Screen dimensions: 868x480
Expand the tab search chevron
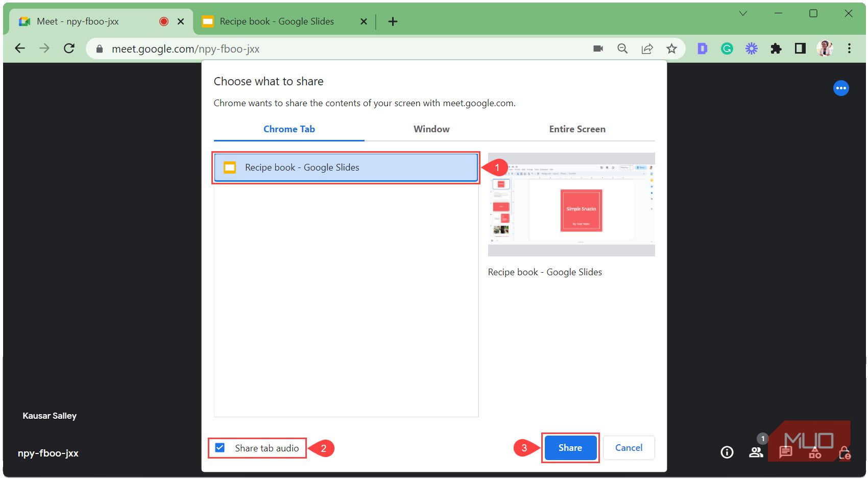[x=743, y=13]
